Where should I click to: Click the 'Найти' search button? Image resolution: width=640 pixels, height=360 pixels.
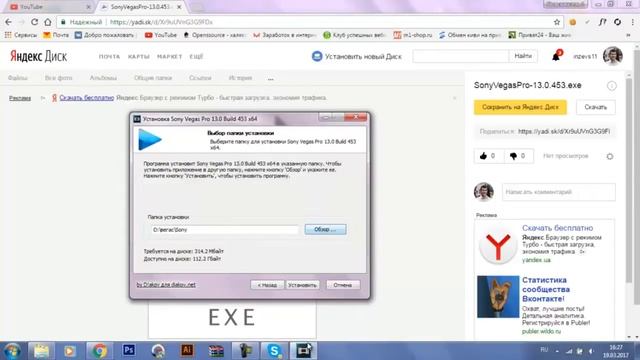pyautogui.click(x=523, y=56)
